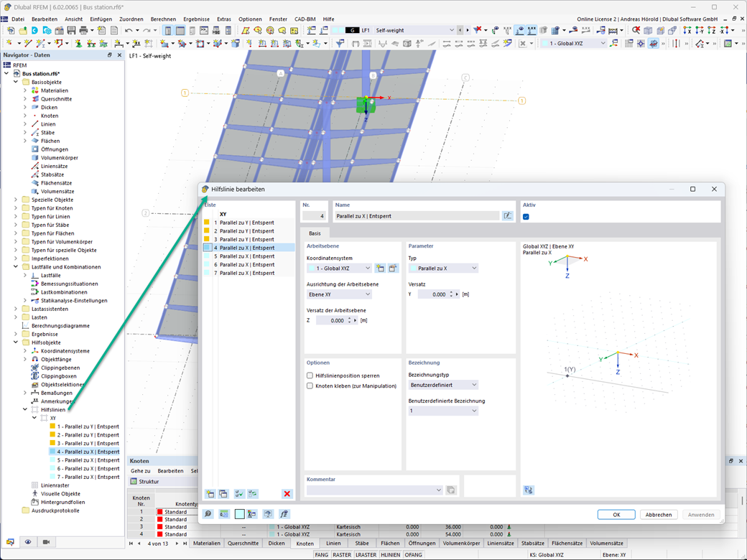Click the Save icon in the main toolbar
This screenshot has width=747, height=560.
click(x=71, y=30)
